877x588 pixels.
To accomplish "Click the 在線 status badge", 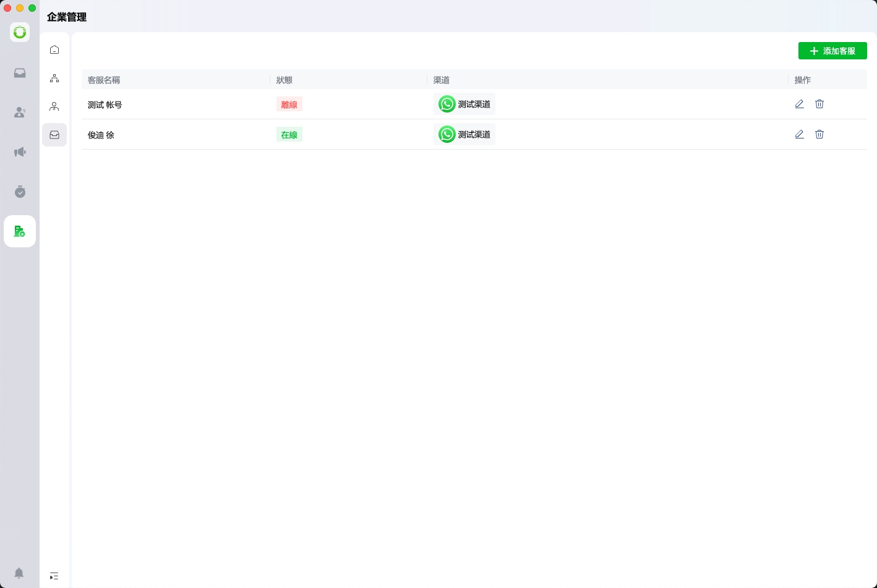I will (289, 135).
